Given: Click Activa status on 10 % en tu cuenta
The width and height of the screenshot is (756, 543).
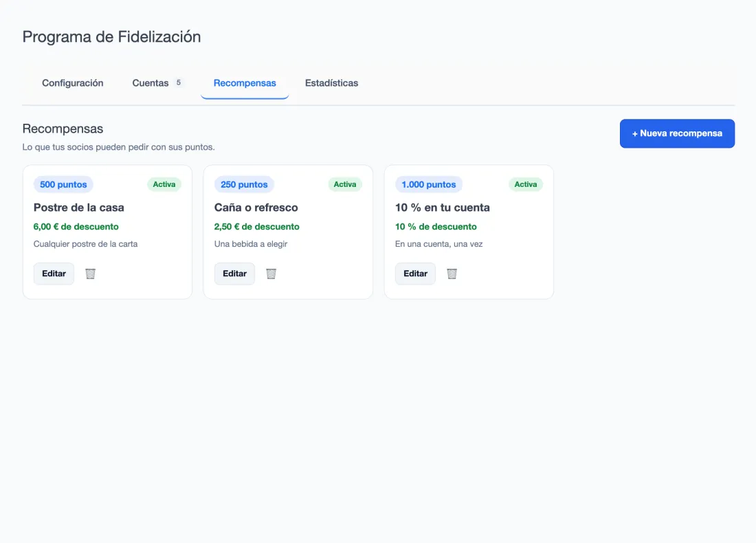Looking at the screenshot, I should click(x=526, y=184).
